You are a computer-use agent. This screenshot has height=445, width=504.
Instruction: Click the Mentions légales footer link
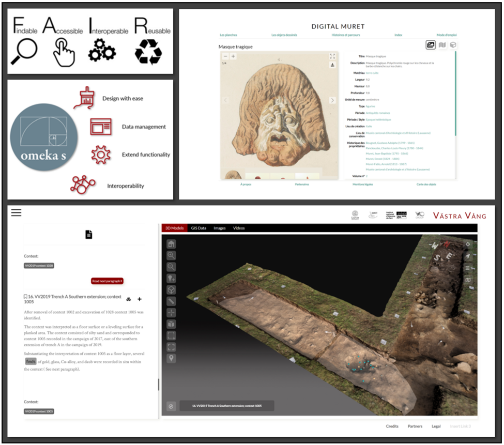[362, 185]
